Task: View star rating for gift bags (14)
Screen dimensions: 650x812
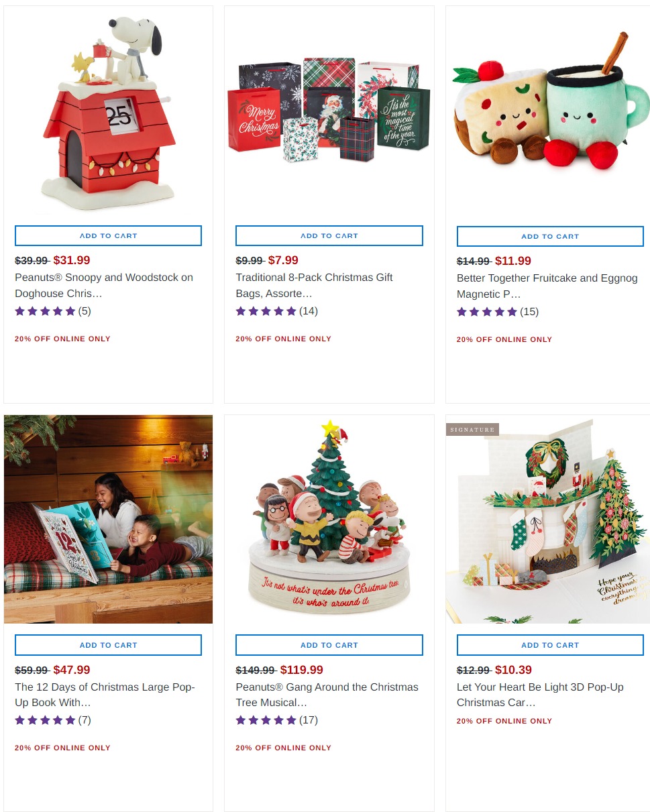Action: (x=276, y=311)
